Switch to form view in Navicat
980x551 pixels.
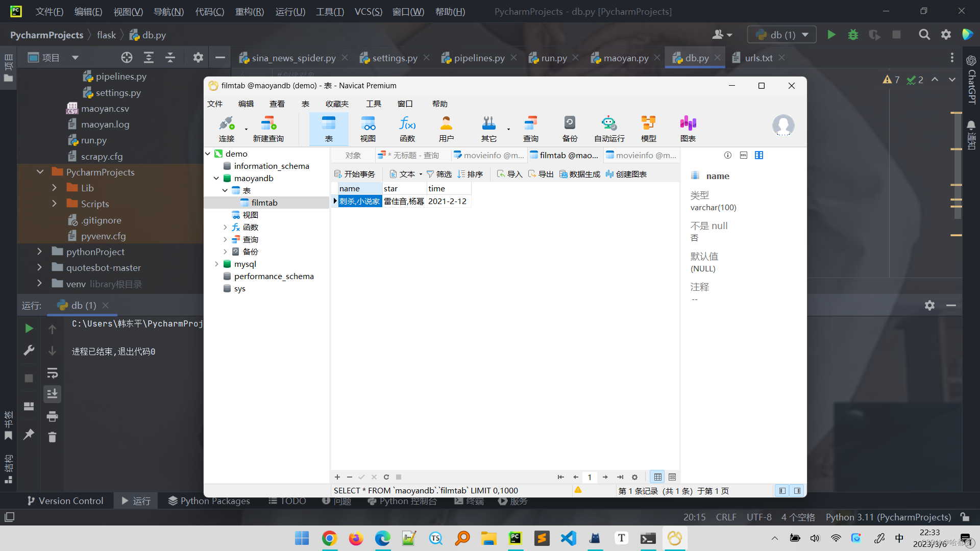click(672, 477)
